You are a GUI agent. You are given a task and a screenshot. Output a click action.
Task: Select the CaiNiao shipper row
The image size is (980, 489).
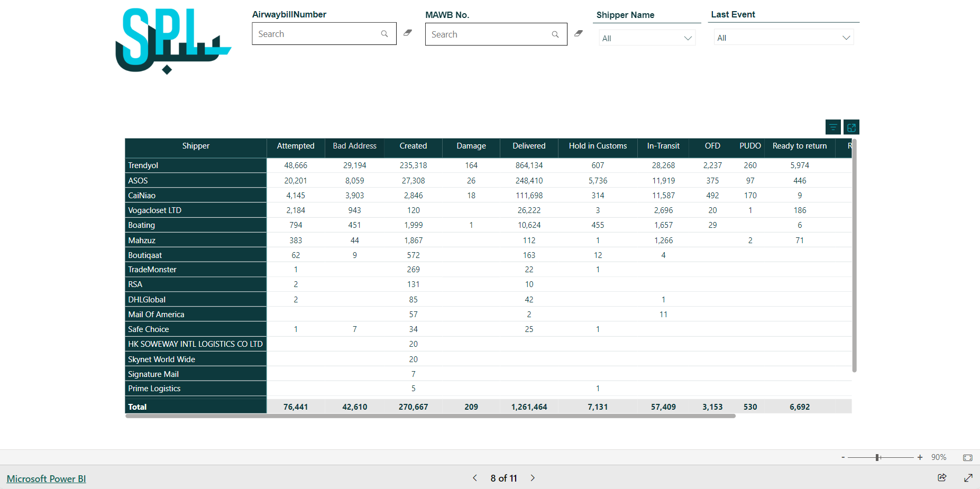[196, 195]
